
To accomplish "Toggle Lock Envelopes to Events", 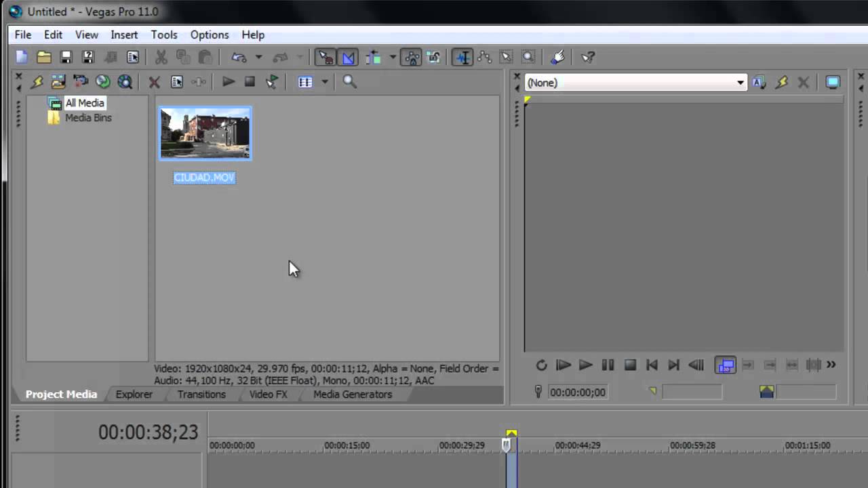I will pos(411,58).
